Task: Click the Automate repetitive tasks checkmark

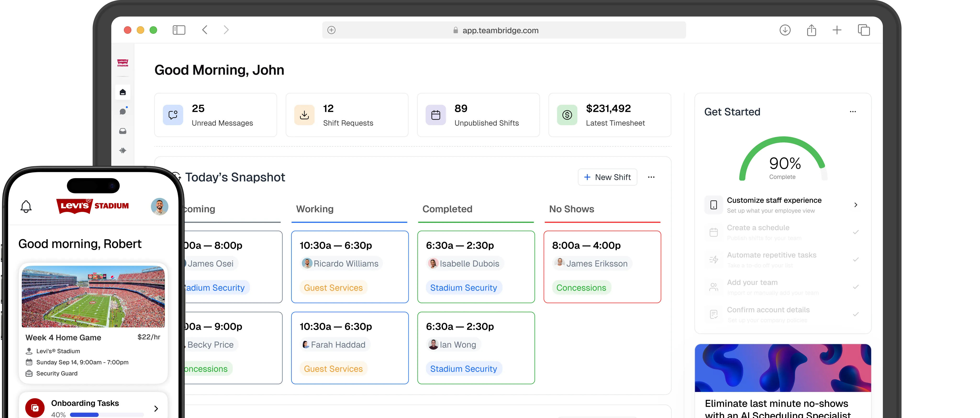Action: point(856,259)
